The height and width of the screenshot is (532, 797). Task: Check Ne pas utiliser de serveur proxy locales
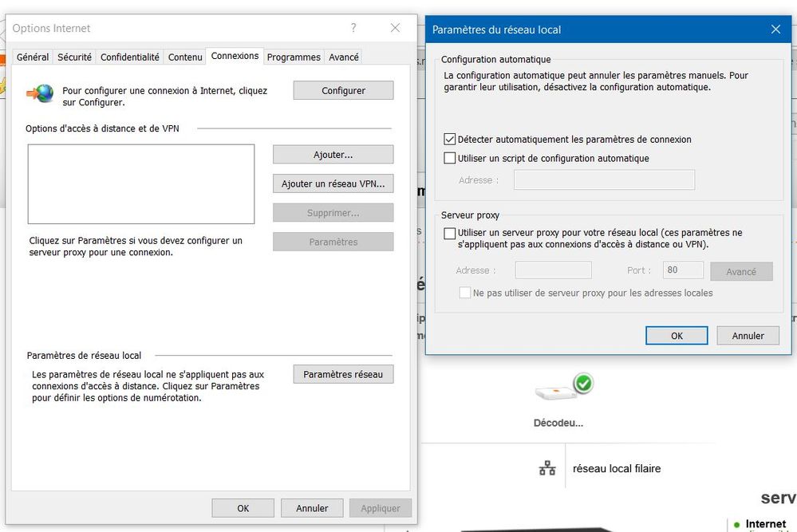click(464, 293)
